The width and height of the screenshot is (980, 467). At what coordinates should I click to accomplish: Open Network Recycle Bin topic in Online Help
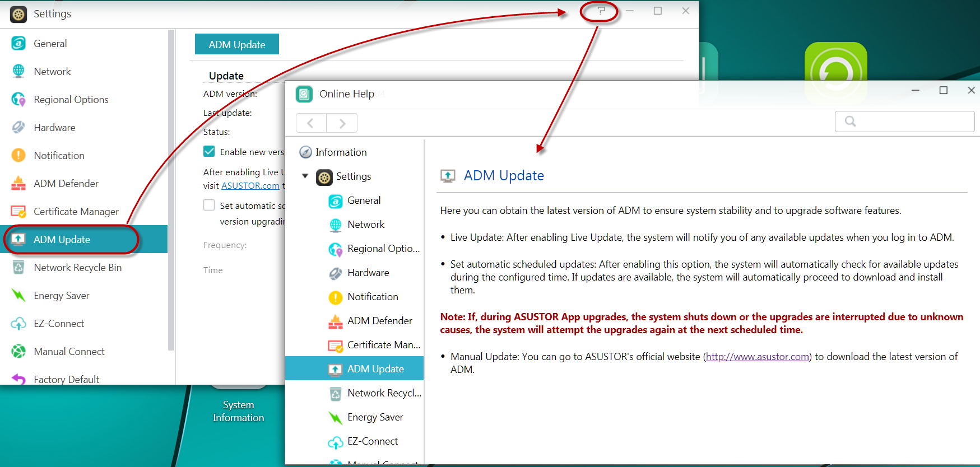tap(354, 393)
